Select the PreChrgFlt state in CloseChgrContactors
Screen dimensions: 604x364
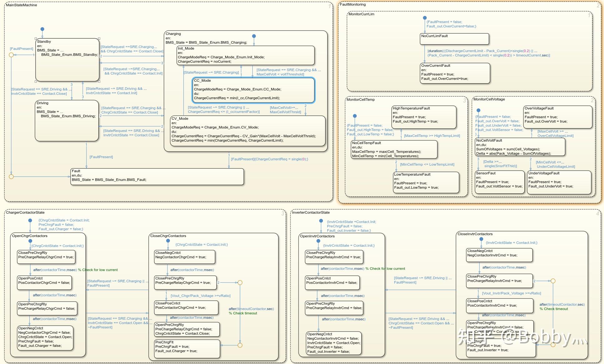click(x=187, y=348)
